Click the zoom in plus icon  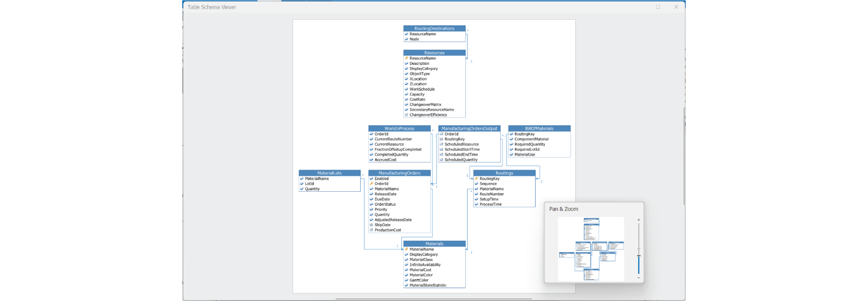[x=639, y=220]
